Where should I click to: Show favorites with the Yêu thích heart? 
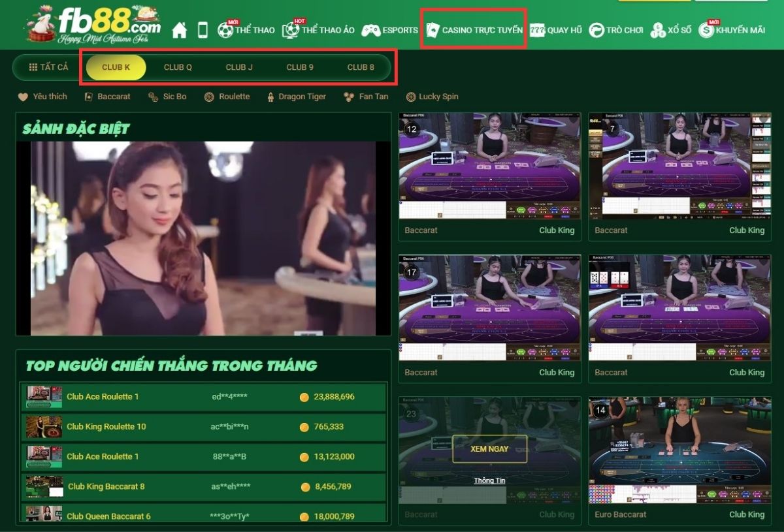tap(42, 97)
